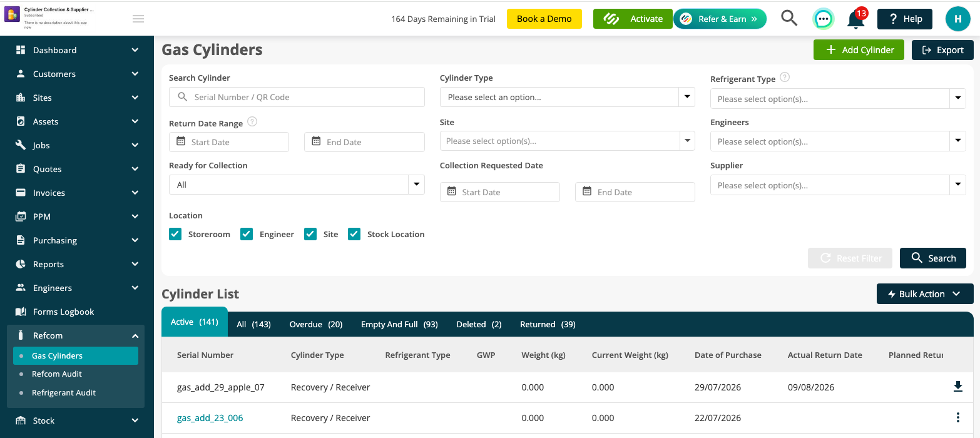This screenshot has height=438, width=980.
Task: Click the Jobs wrench icon
Action: click(21, 145)
